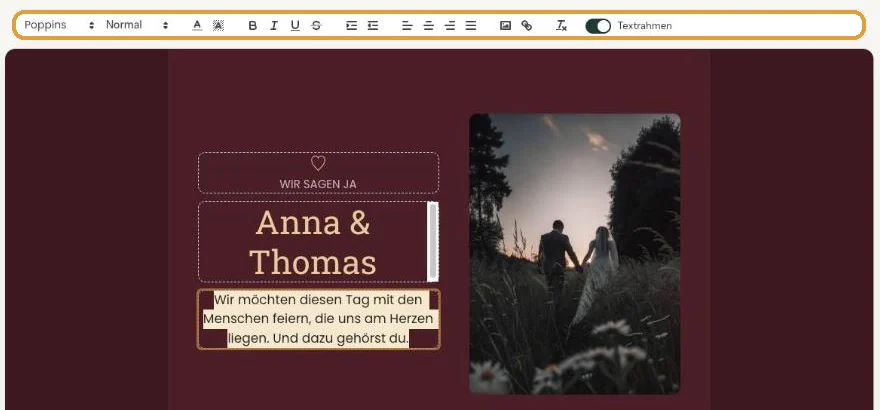Toggle strikethrough formatting

[x=316, y=25]
